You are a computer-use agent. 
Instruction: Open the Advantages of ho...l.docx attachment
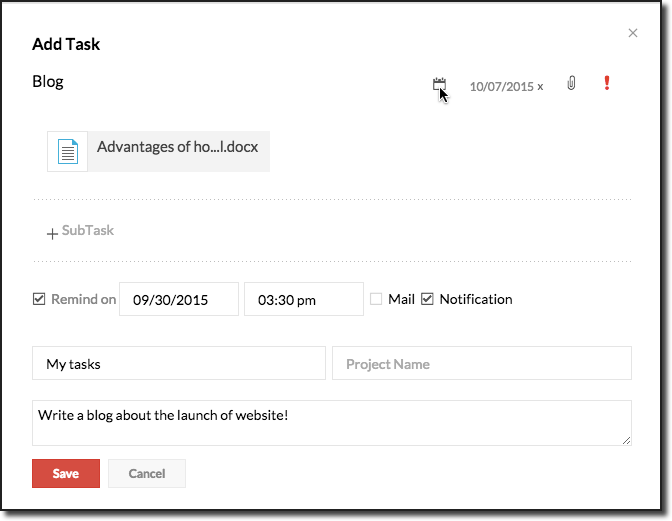pos(177,147)
